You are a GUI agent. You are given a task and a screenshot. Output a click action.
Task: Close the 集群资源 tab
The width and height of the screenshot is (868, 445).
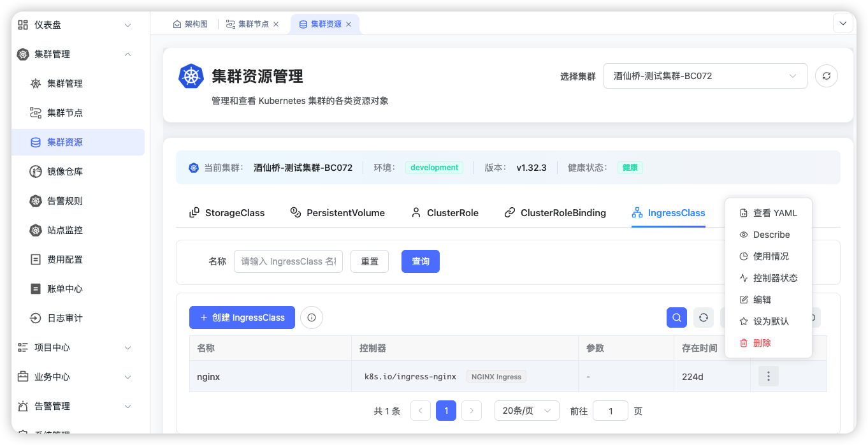(349, 24)
